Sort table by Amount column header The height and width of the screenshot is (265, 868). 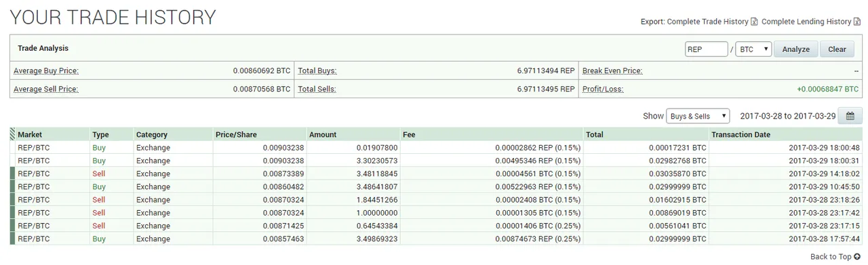323,135
